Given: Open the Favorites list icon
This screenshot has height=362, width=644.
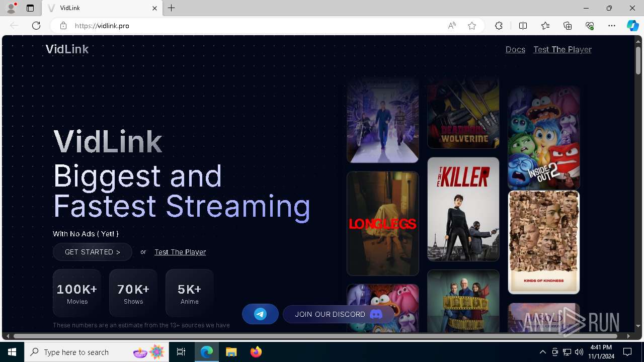Looking at the screenshot, I should (x=545, y=26).
